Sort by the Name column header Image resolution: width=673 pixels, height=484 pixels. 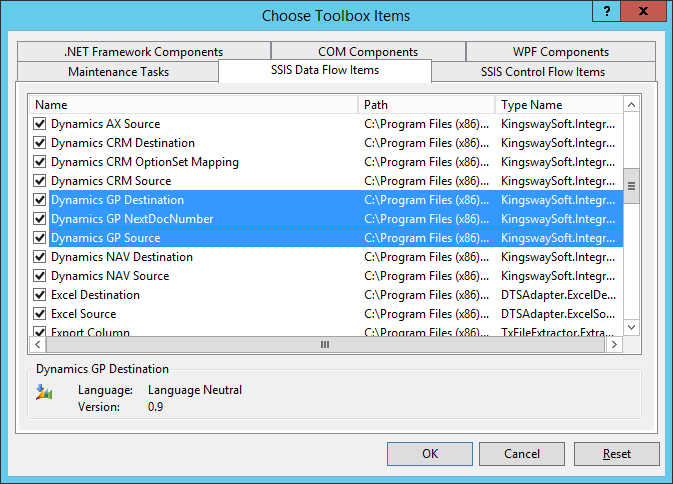[194, 105]
